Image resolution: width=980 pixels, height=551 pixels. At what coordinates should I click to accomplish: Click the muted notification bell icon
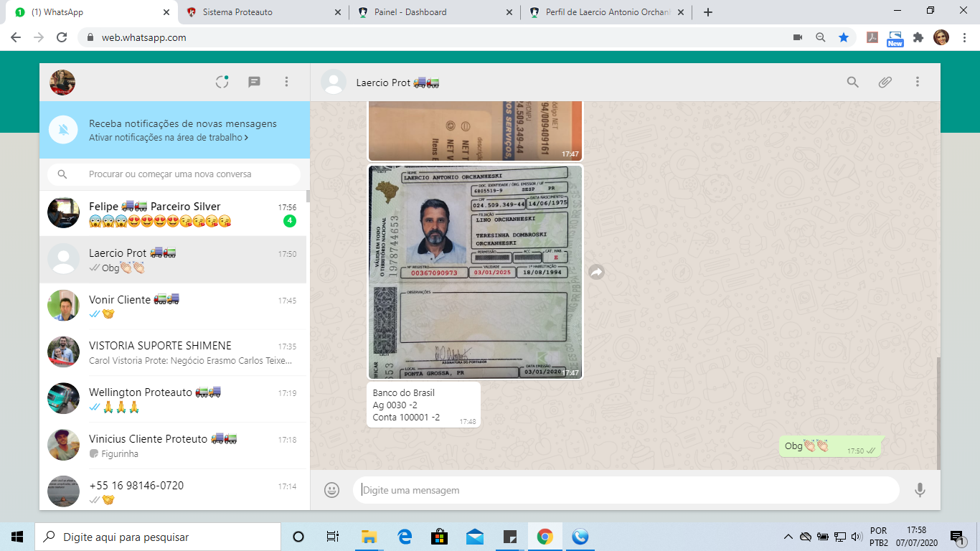[x=64, y=130]
